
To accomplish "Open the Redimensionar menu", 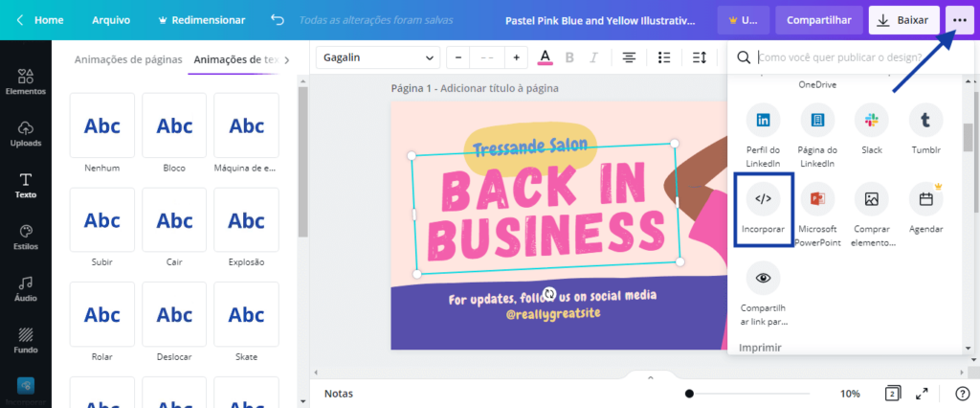I will 202,20.
